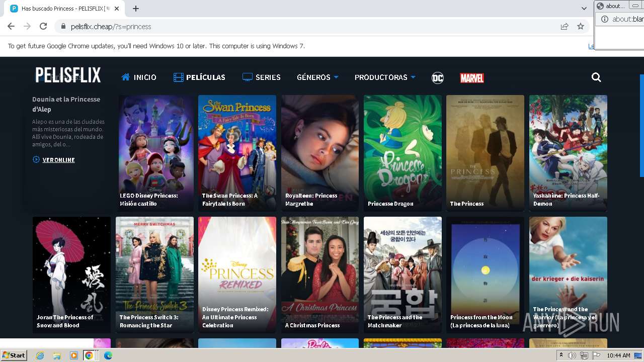
Task: Click the about:blank window info icon
Action: point(605,19)
